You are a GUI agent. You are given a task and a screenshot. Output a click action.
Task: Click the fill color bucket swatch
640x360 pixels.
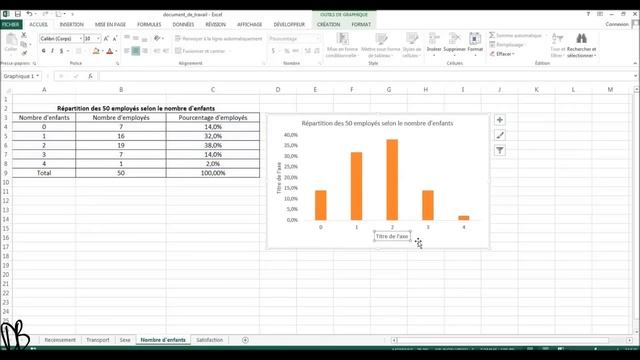96,51
